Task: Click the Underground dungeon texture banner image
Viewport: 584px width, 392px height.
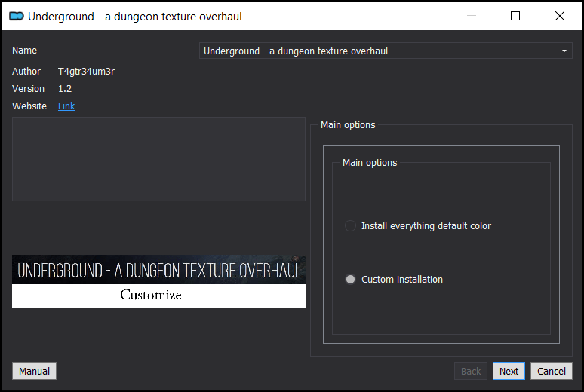Action: point(158,270)
